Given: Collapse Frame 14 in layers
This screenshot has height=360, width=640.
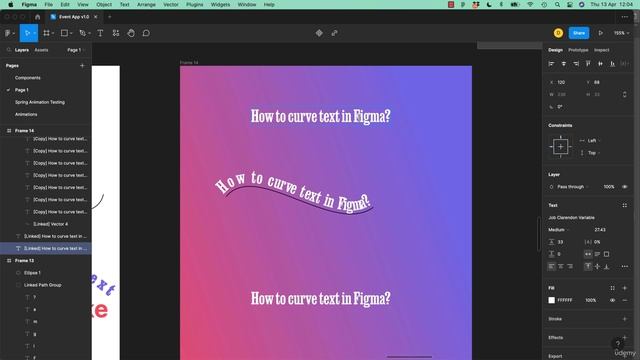Looking at the screenshot, I should (9, 131).
